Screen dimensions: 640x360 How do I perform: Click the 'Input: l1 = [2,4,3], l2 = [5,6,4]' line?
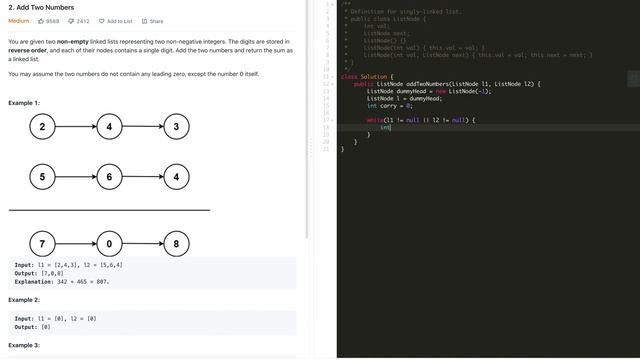point(69,265)
